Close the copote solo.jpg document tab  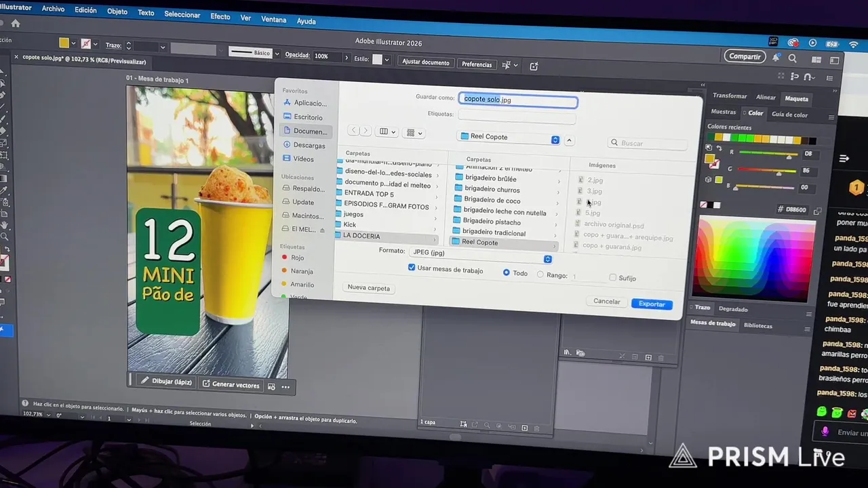[16, 58]
